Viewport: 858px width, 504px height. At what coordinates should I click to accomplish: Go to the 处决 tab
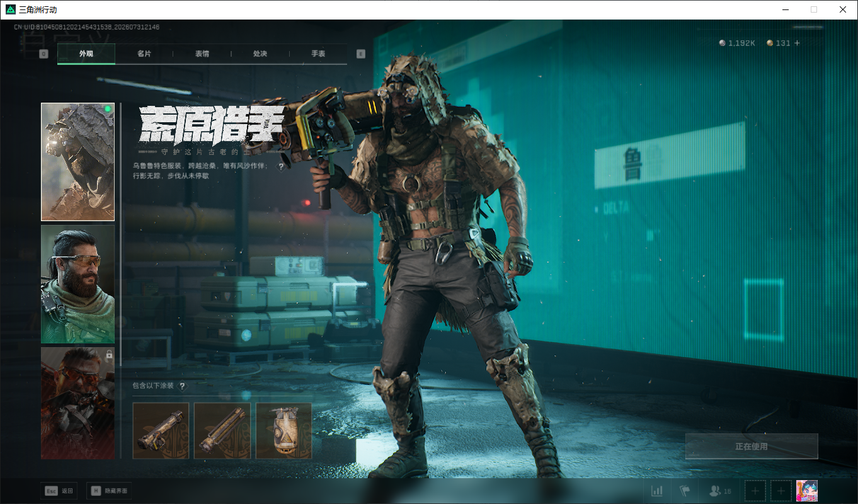pos(260,54)
